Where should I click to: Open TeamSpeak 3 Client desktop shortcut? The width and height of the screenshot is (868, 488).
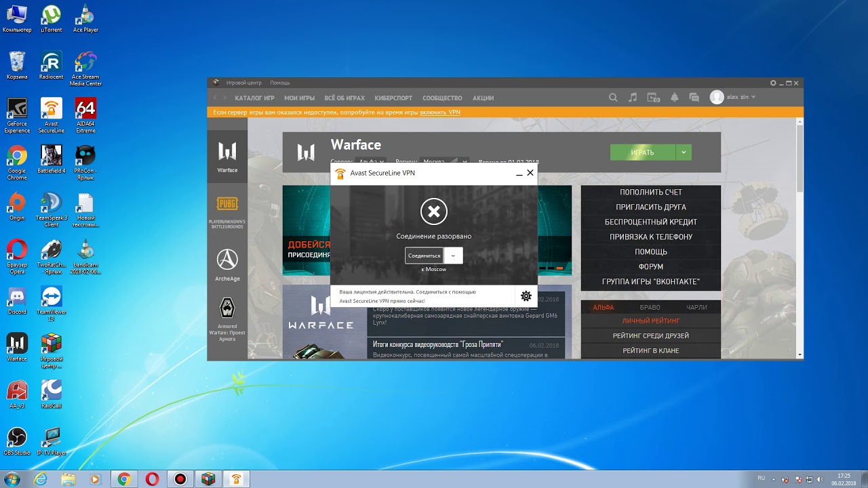(x=52, y=210)
